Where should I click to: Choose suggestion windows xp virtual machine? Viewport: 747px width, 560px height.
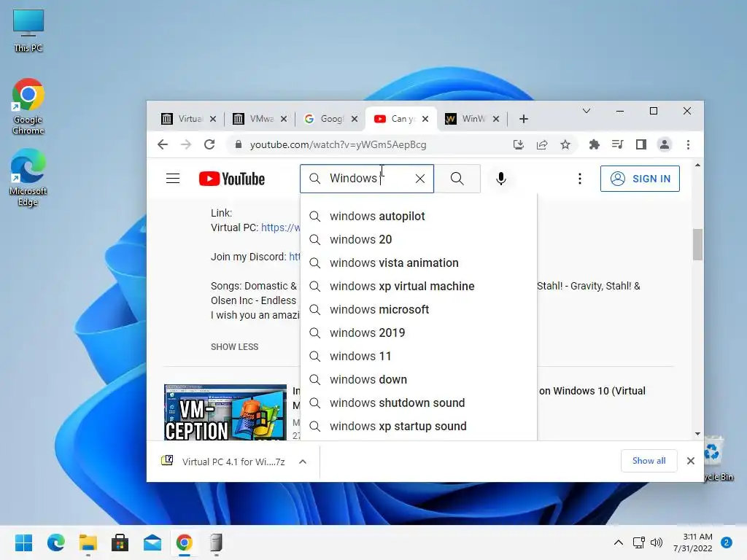(x=419, y=286)
